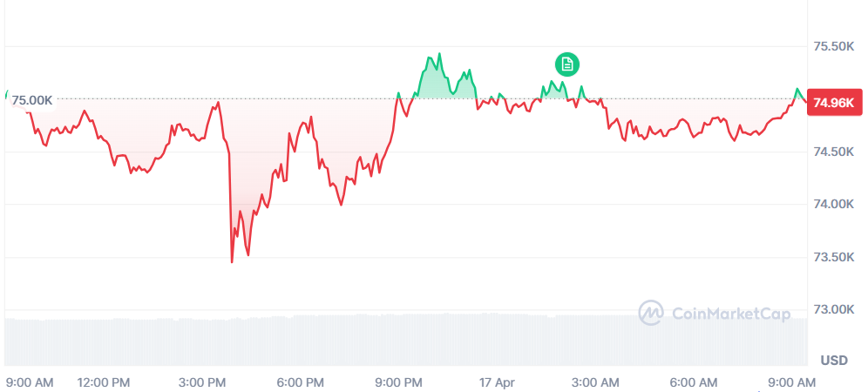Image resolution: width=868 pixels, height=392 pixels.
Task: Click the USD currency label
Action: coord(835,360)
